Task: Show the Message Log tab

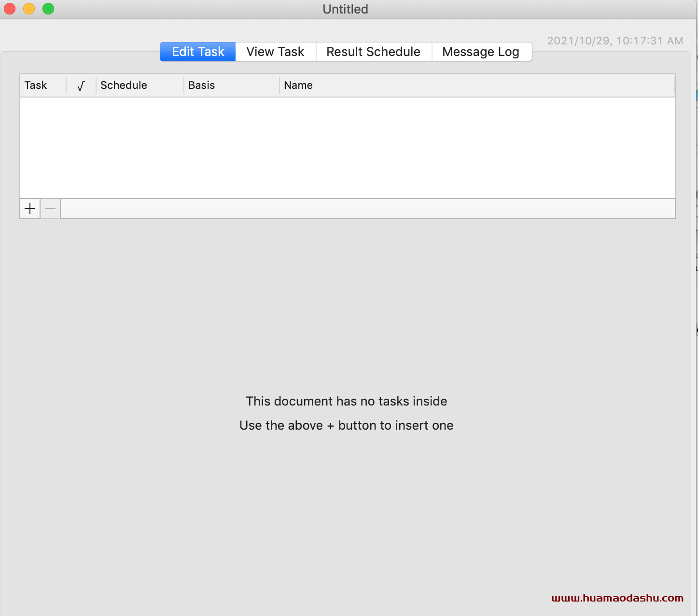Action: (x=481, y=52)
